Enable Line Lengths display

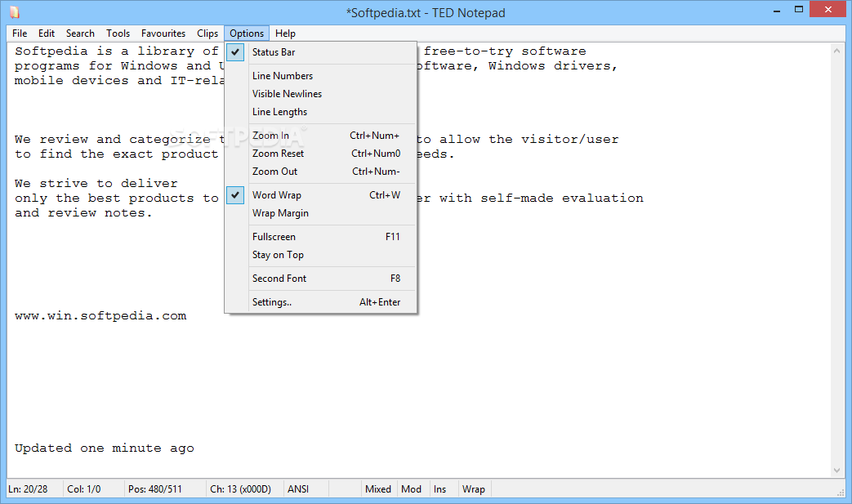point(320,111)
